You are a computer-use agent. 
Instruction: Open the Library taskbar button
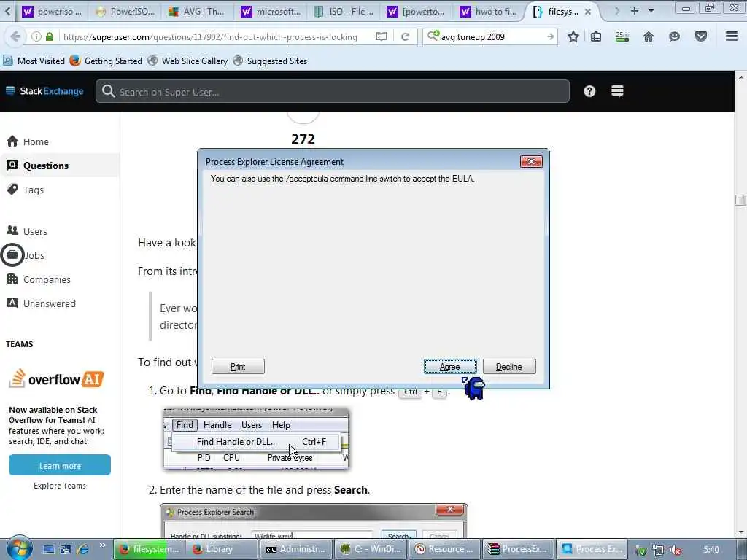(221, 549)
